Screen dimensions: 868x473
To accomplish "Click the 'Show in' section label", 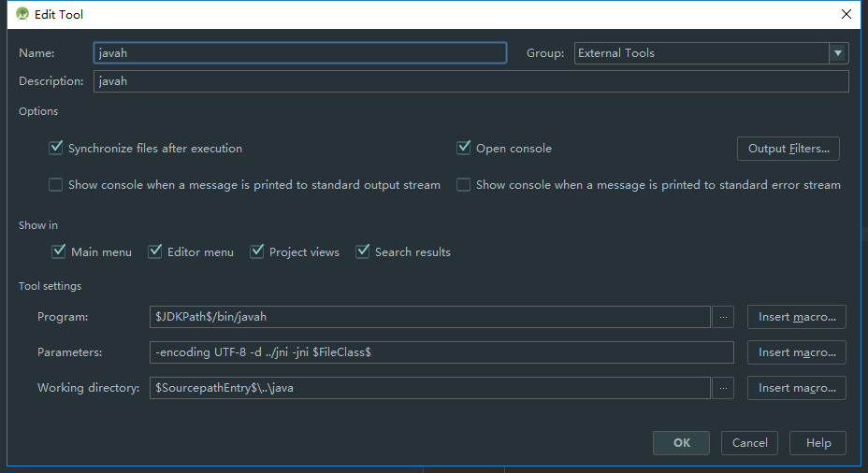I will point(38,225).
